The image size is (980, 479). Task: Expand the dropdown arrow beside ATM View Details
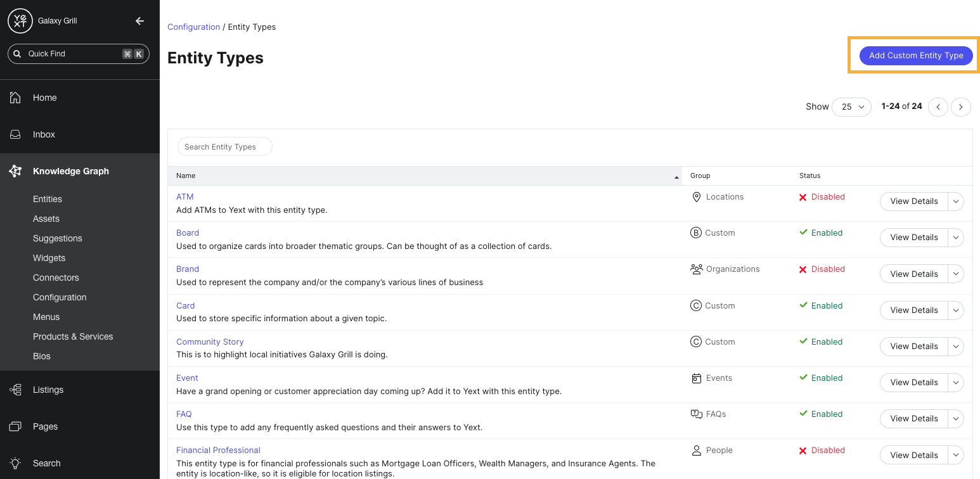pyautogui.click(x=956, y=201)
